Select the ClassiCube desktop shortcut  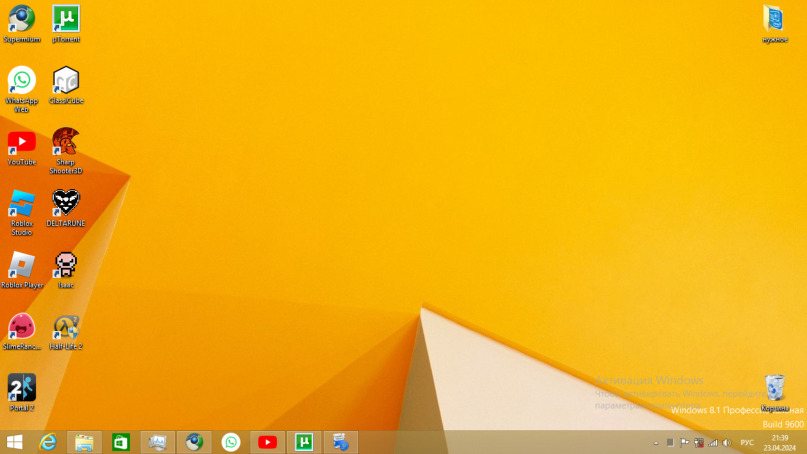pos(66,85)
